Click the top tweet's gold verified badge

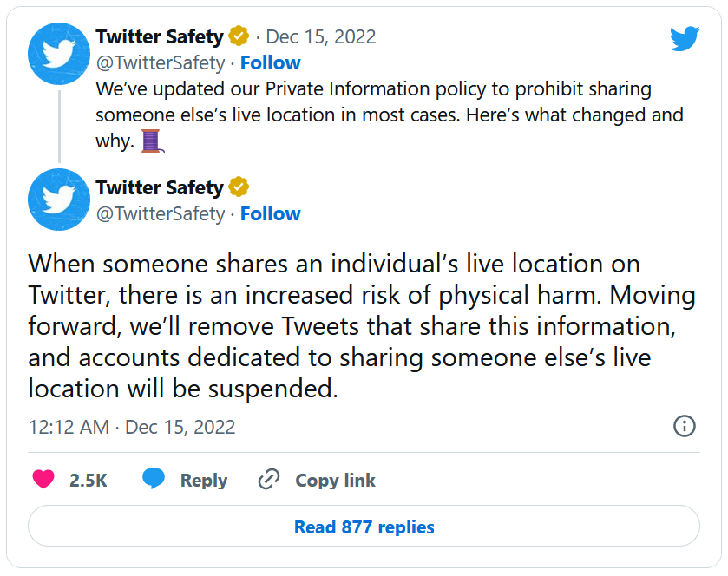(x=239, y=37)
